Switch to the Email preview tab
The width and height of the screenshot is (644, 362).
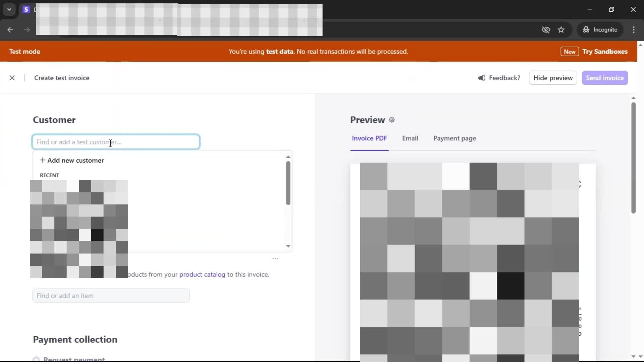(x=410, y=138)
